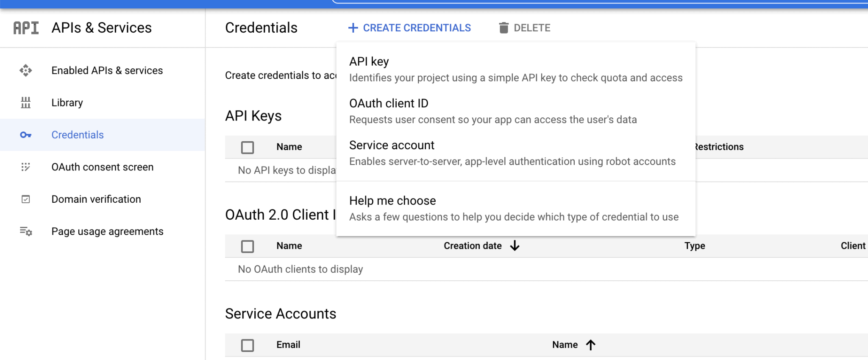Image resolution: width=868 pixels, height=360 pixels.
Task: Click the Page usage agreements icon
Action: point(26,232)
